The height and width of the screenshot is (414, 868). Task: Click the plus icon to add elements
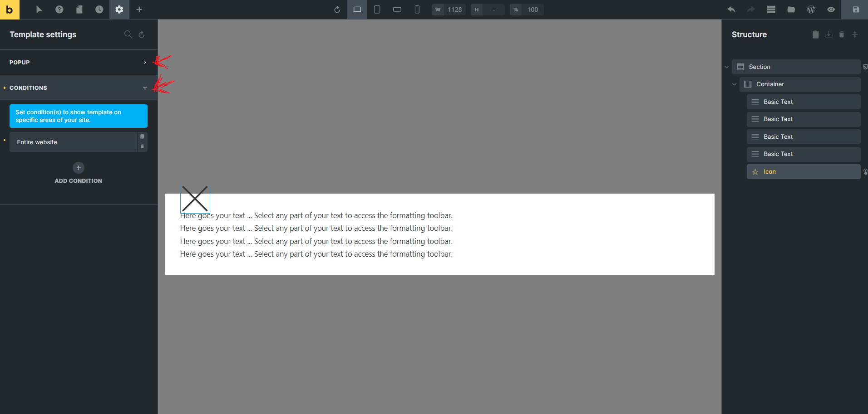[x=139, y=10]
